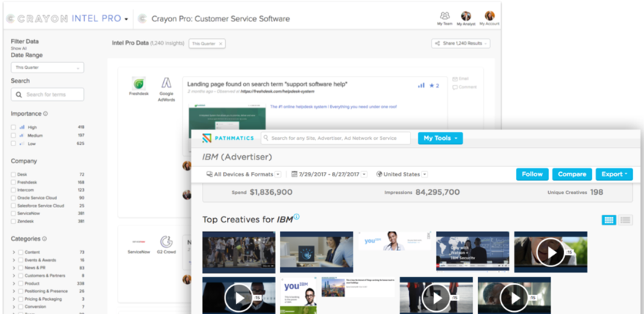The height and width of the screenshot is (314, 644).
Task: Open the Landing page found on search term title
Action: point(267,84)
